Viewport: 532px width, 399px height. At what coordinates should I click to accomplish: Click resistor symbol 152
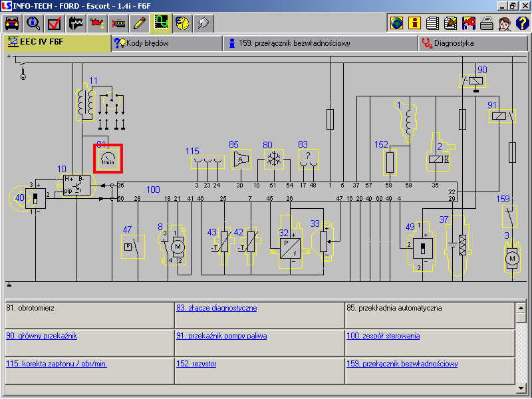(390, 162)
